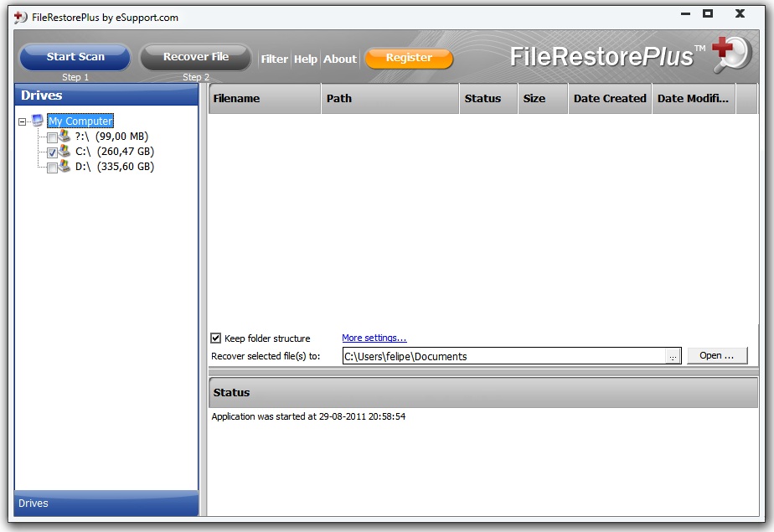Image resolution: width=774 pixels, height=532 pixels.
Task: Sort by the Filename column header
Action: 265,99
